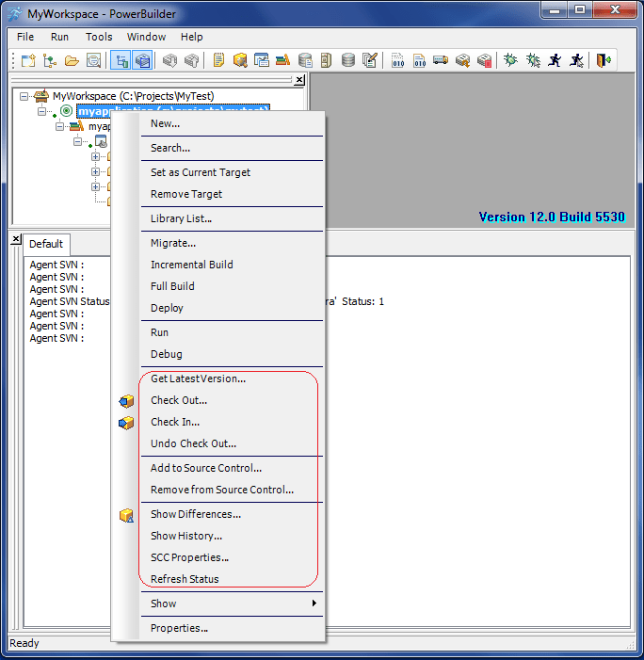Image resolution: width=644 pixels, height=660 pixels.
Task: Click the target bullseye icon in tree
Action: click(x=66, y=111)
